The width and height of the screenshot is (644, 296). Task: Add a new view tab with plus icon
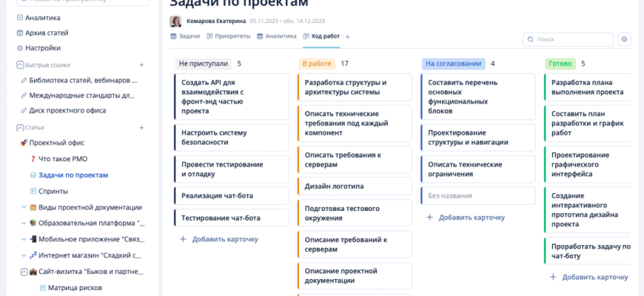click(x=347, y=36)
